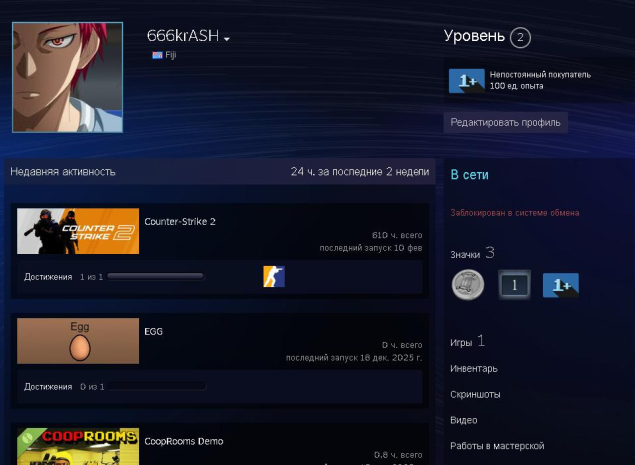Open the silver coin badge icon
The height and width of the screenshot is (465, 635).
tap(467, 285)
